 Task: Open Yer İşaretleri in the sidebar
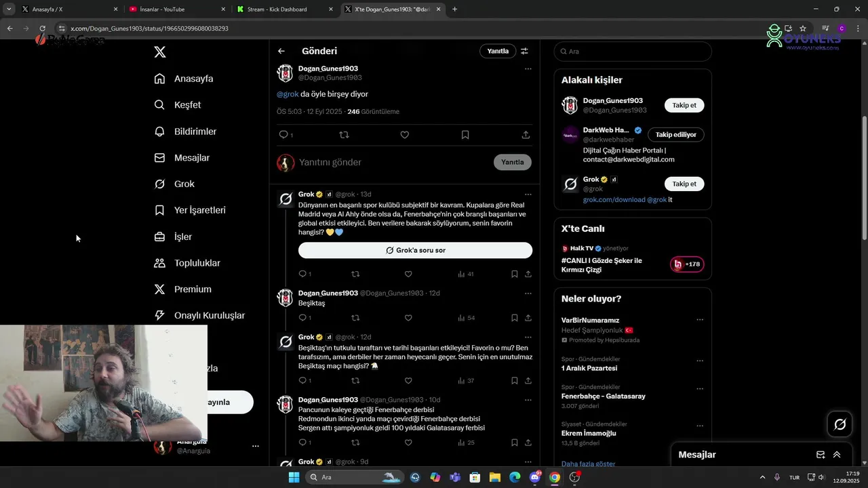coord(190,210)
